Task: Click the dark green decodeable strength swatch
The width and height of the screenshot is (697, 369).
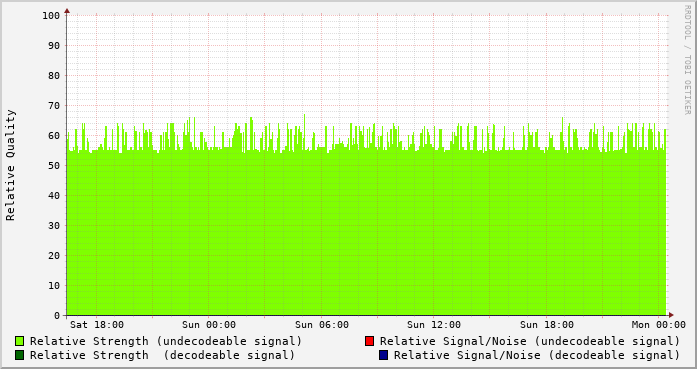Action: (20, 355)
